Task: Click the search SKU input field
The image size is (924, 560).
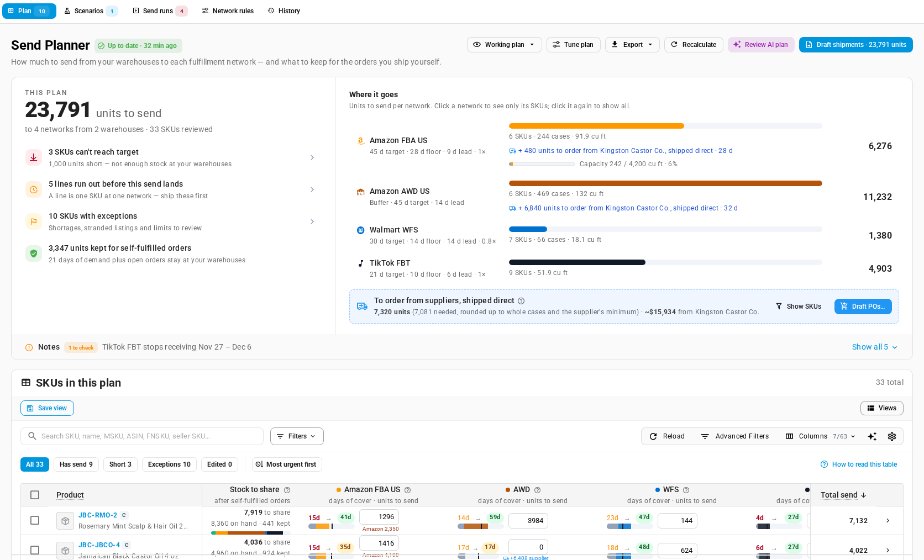Action: coord(142,436)
